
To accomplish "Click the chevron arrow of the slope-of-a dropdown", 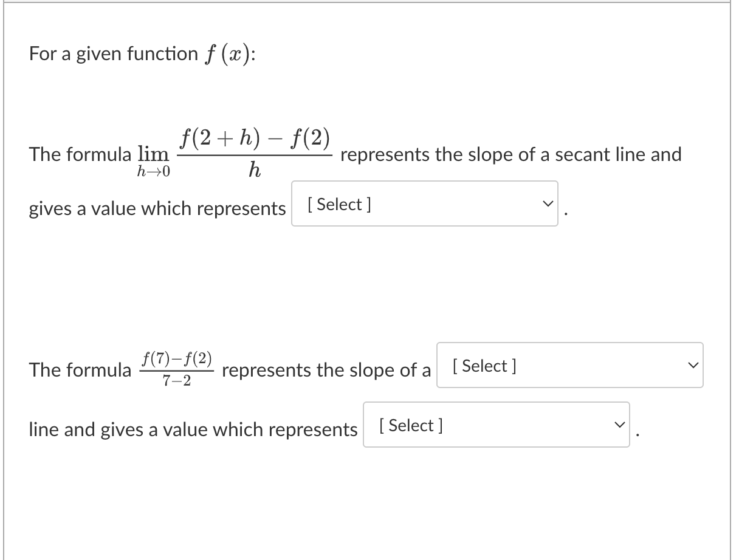I will pyautogui.click(x=693, y=365).
